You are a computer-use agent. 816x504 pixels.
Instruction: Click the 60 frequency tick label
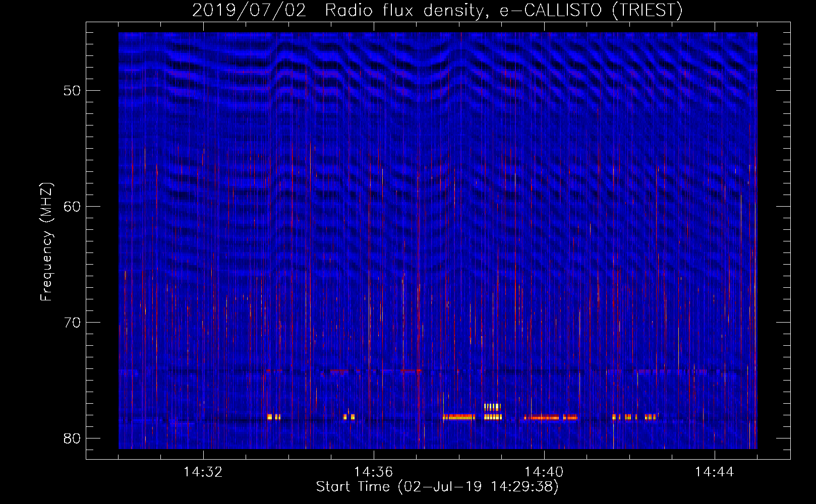(x=72, y=207)
